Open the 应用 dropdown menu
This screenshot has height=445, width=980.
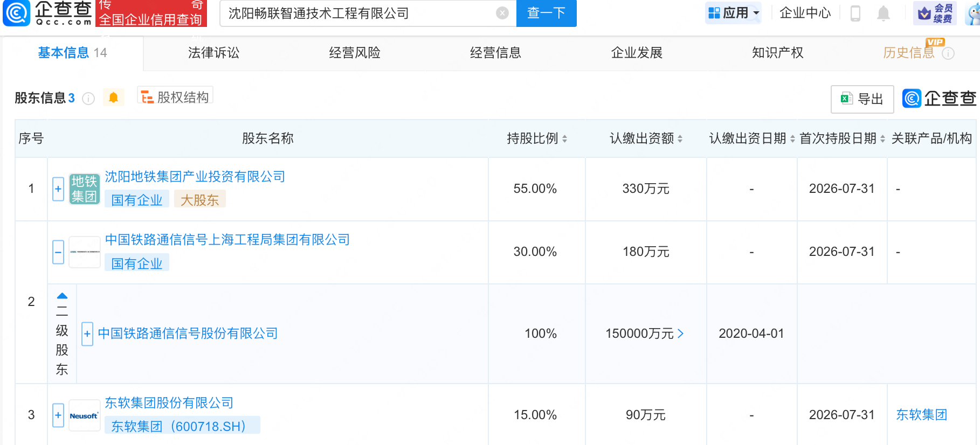733,12
